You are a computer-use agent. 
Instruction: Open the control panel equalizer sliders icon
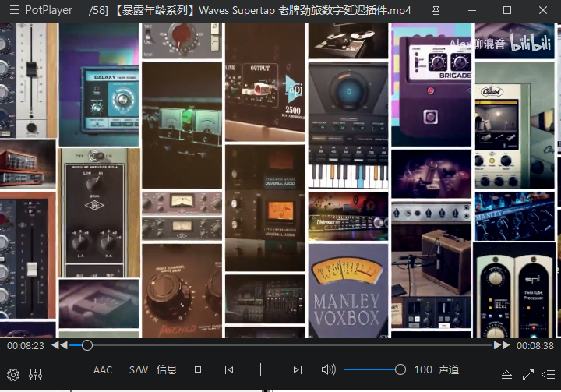35,375
